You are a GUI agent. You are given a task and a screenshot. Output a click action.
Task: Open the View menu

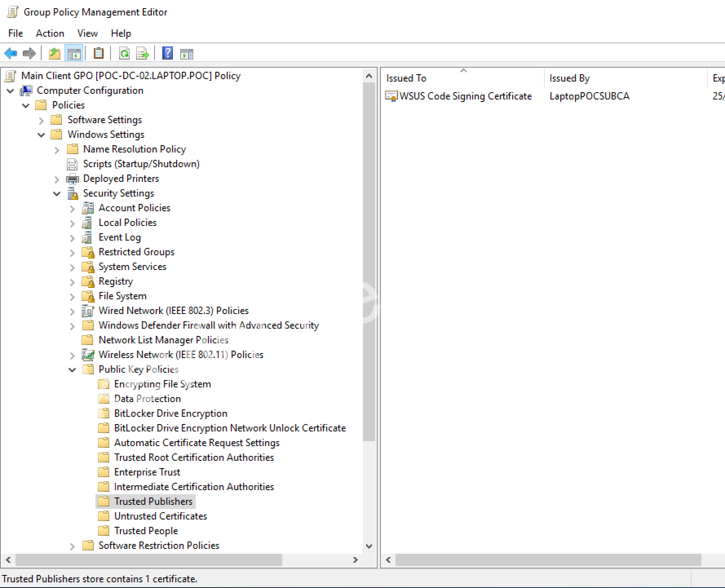pos(87,33)
